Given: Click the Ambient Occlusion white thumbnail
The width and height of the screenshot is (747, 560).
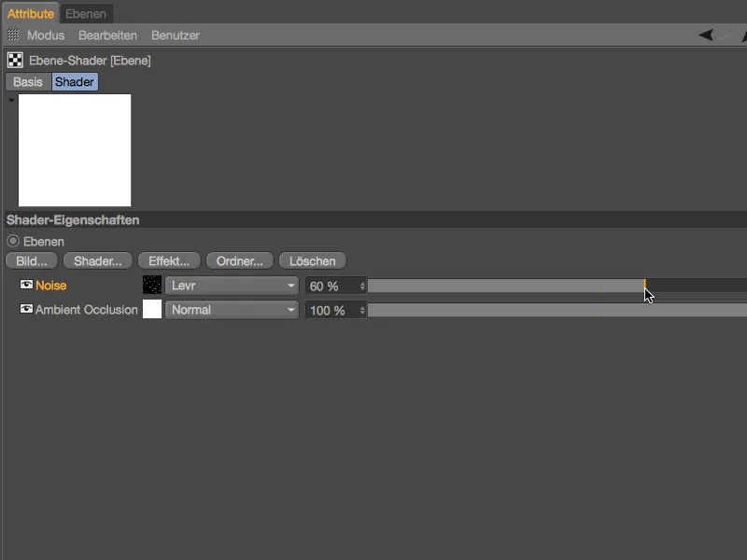Looking at the screenshot, I should click(152, 309).
